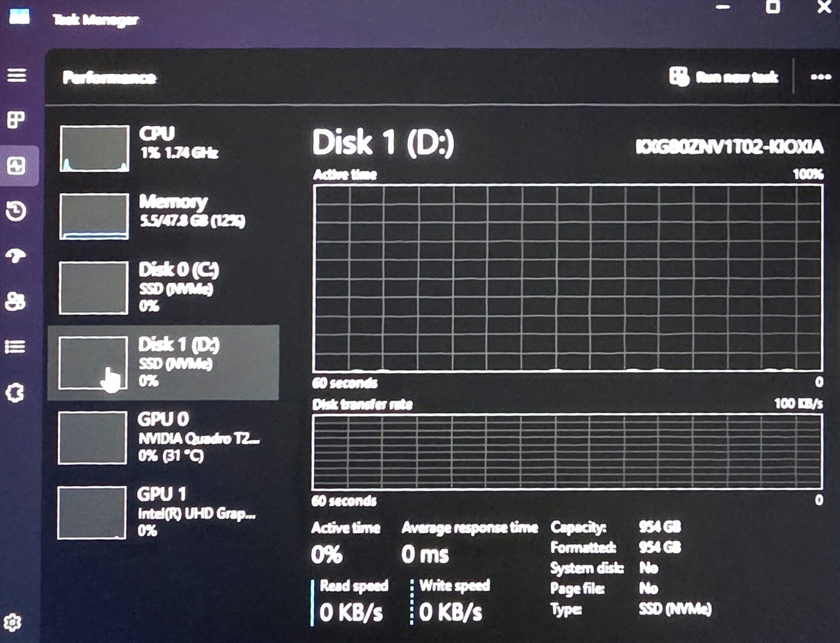Click the Average response time label
This screenshot has height=643, width=840.
pyautogui.click(x=470, y=528)
